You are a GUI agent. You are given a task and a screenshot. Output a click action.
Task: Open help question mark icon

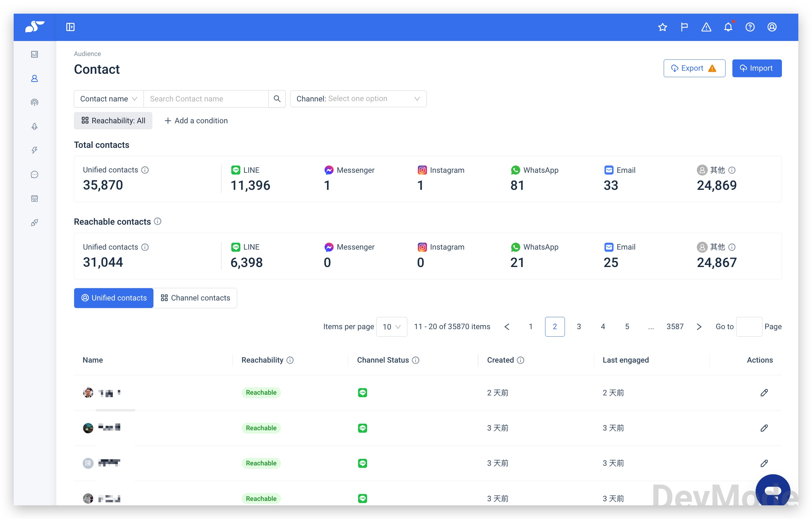click(x=750, y=27)
